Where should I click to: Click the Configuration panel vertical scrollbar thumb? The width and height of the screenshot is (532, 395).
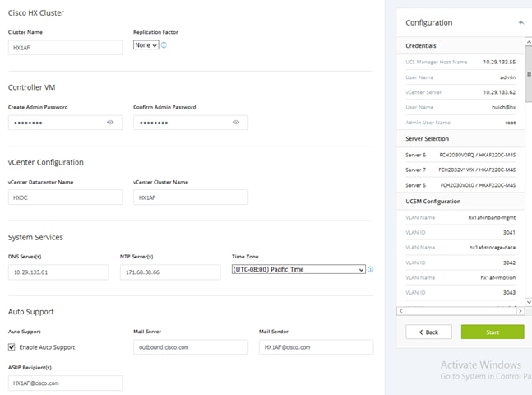pyautogui.click(x=528, y=74)
